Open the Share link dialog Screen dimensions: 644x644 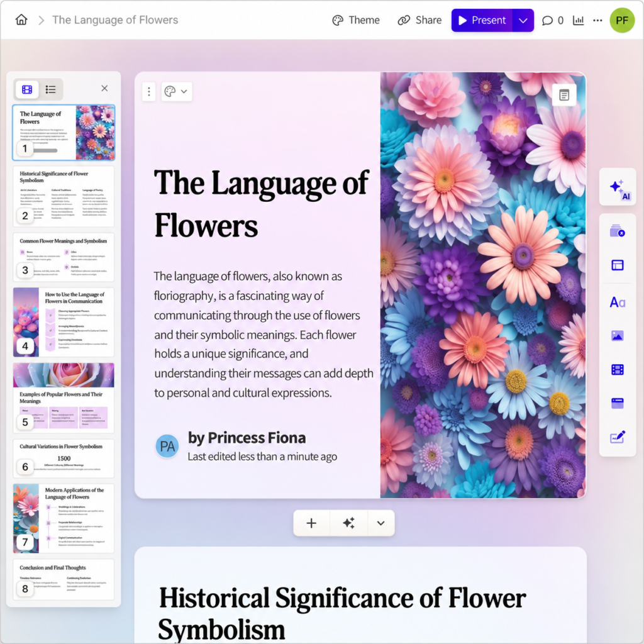[x=419, y=20]
